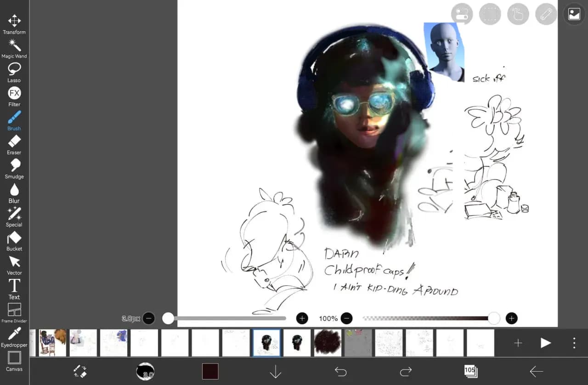Select the frame with rocking chair figure
The image size is (588, 385).
coord(53,343)
